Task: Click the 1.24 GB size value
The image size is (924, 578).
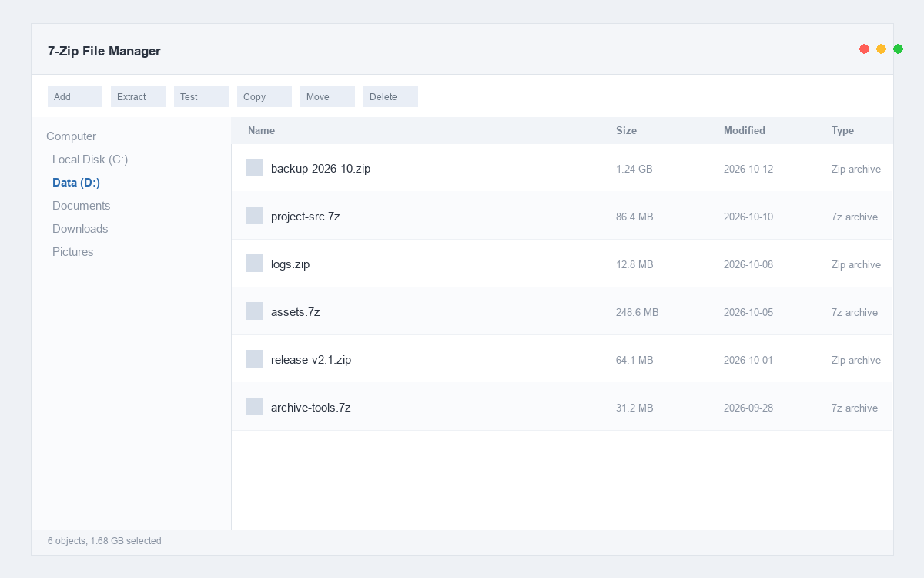Action: (x=634, y=169)
